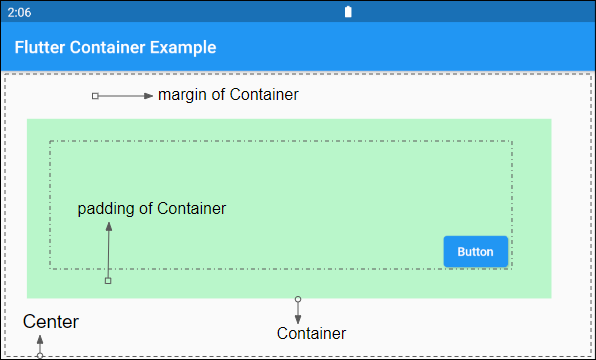The image size is (596, 360).
Task: Click the margin of Container label
Action: (228, 95)
